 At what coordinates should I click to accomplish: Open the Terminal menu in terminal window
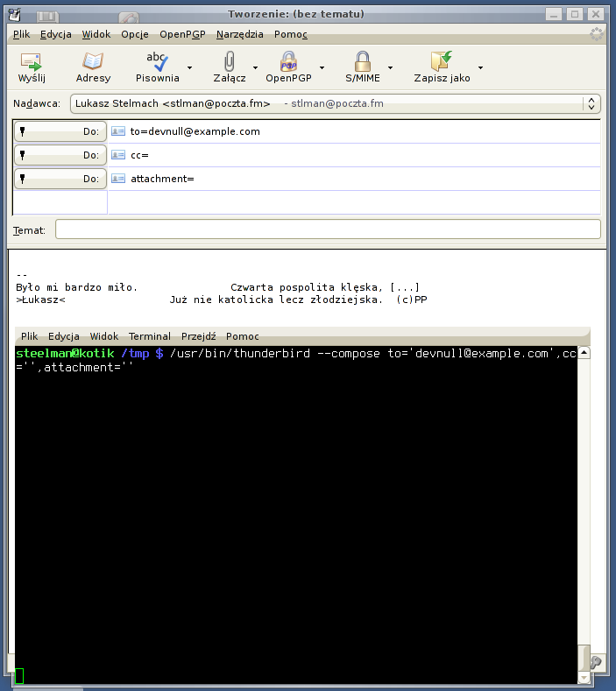[150, 336]
